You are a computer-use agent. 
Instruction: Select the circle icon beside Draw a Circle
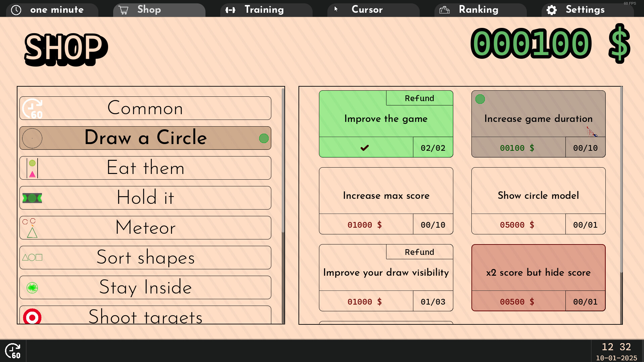(x=32, y=138)
